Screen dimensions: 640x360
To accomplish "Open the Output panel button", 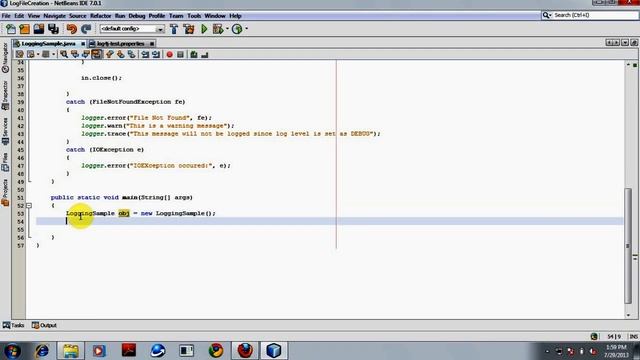I will pyautogui.click(x=44, y=325).
